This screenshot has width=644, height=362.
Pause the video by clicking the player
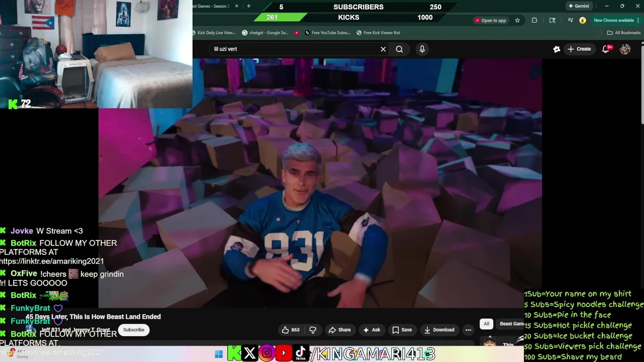tap(320, 183)
